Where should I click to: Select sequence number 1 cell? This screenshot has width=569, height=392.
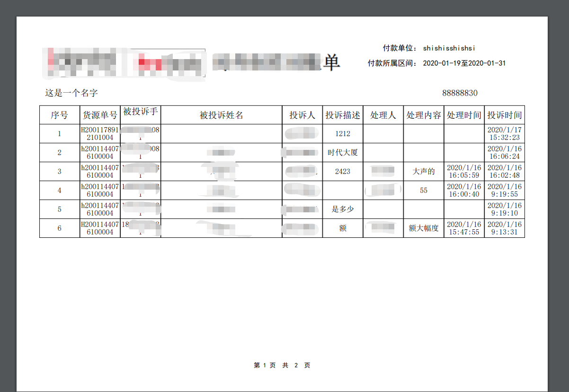[x=60, y=134]
